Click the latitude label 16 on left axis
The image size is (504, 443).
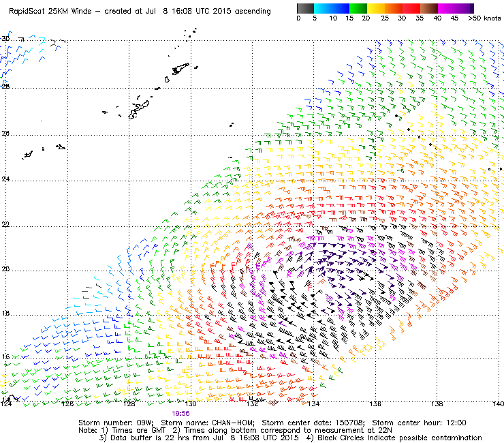(x=5, y=356)
